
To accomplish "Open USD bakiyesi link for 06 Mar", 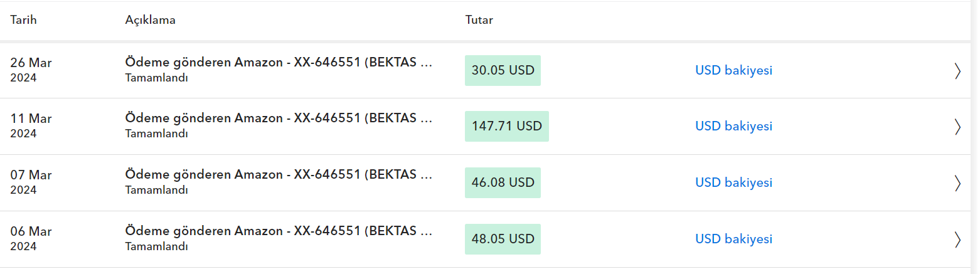I will 733,239.
